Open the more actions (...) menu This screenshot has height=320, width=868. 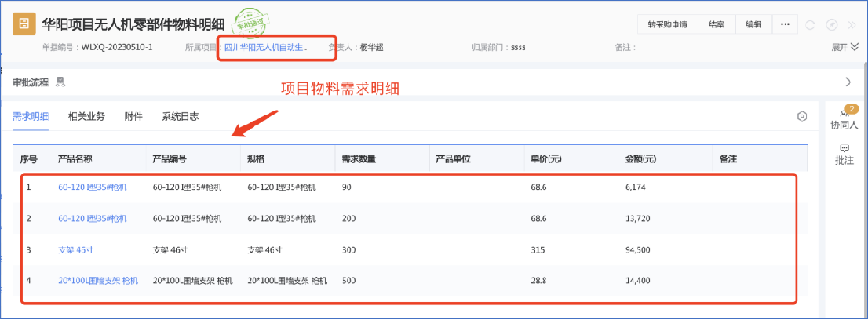click(785, 24)
